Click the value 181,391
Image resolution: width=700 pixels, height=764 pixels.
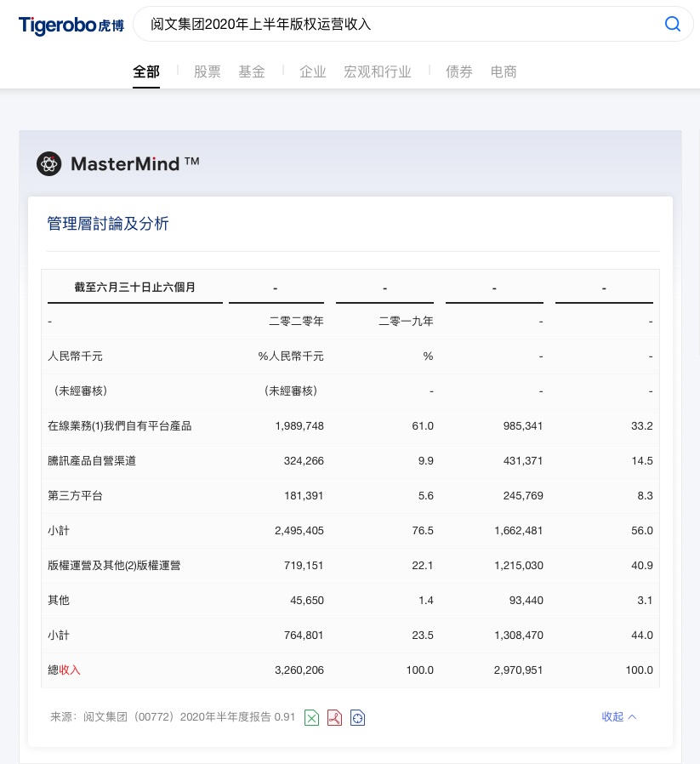tap(304, 495)
